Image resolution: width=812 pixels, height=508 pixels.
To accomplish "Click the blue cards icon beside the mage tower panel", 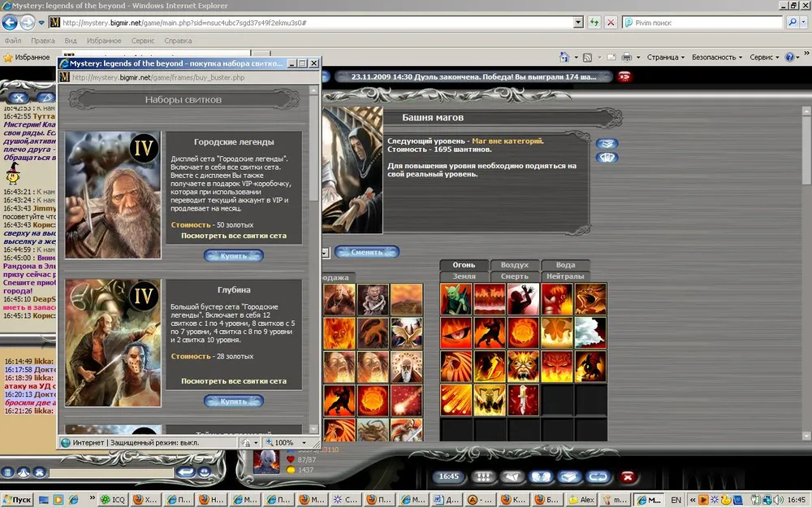I will tap(607, 158).
